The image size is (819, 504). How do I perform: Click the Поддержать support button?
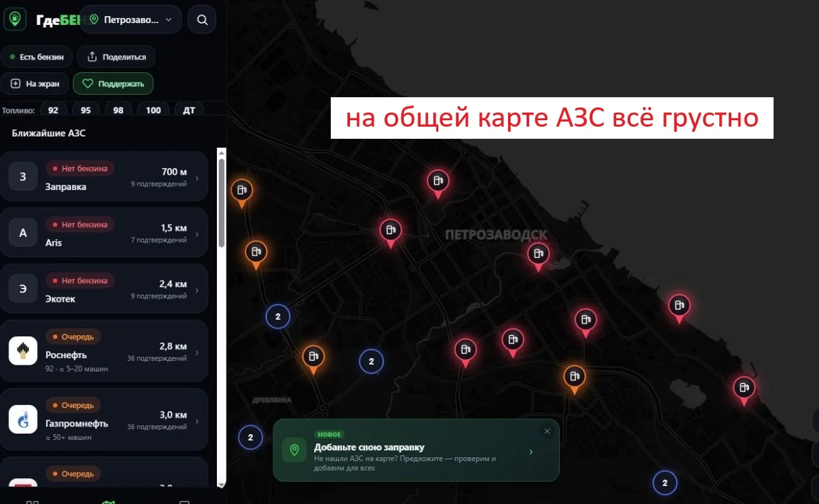[113, 83]
